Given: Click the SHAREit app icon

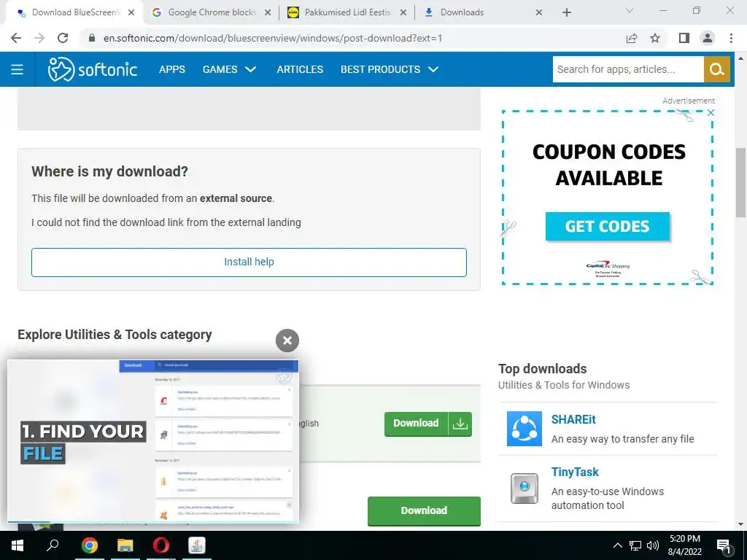Looking at the screenshot, I should pos(524,429).
